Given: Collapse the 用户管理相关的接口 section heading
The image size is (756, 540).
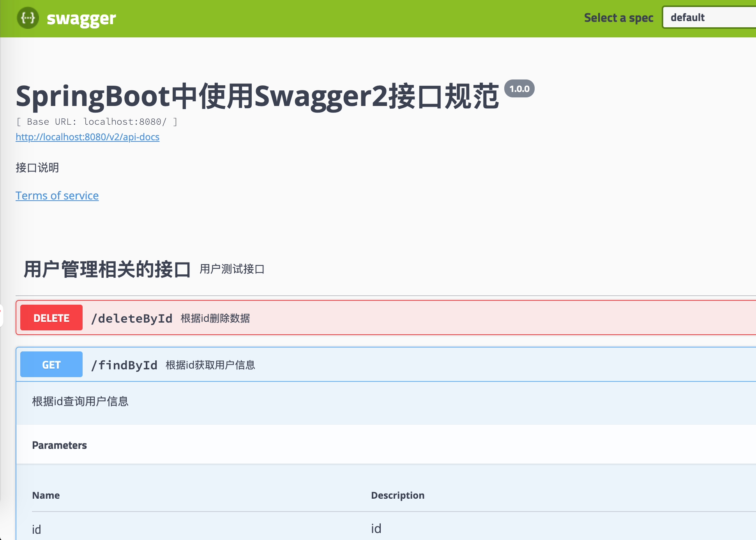Looking at the screenshot, I should pos(107,269).
